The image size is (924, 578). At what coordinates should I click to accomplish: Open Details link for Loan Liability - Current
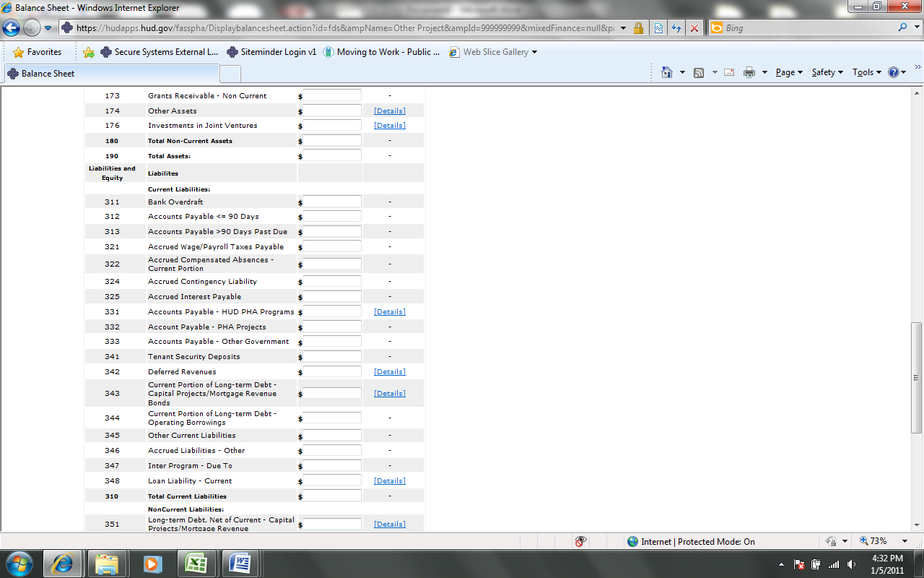point(390,481)
